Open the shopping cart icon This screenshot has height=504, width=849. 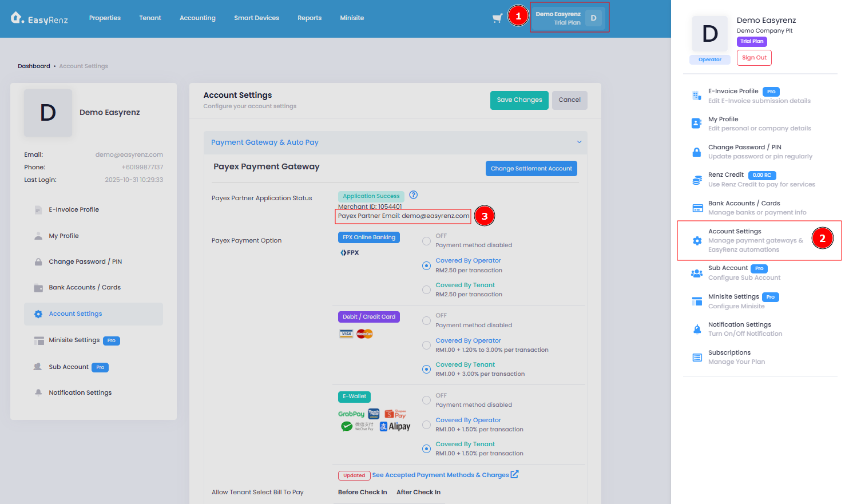pyautogui.click(x=497, y=18)
